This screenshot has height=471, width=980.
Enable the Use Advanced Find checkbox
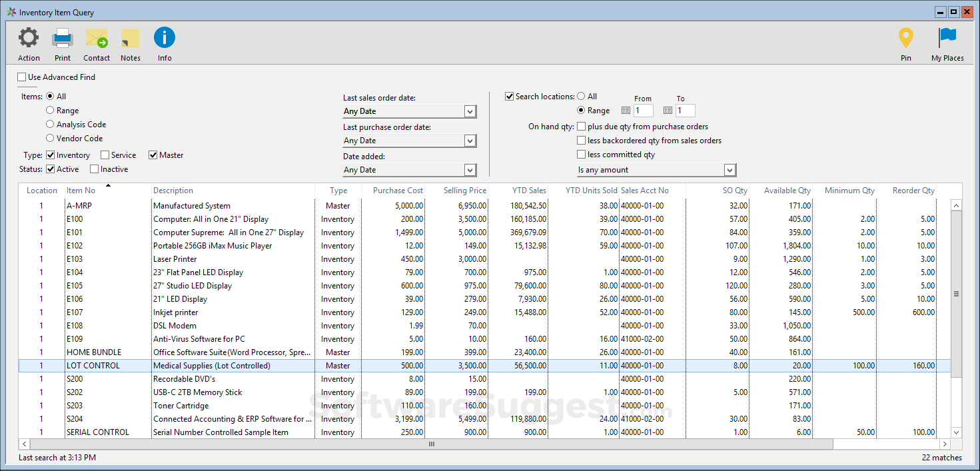[23, 77]
